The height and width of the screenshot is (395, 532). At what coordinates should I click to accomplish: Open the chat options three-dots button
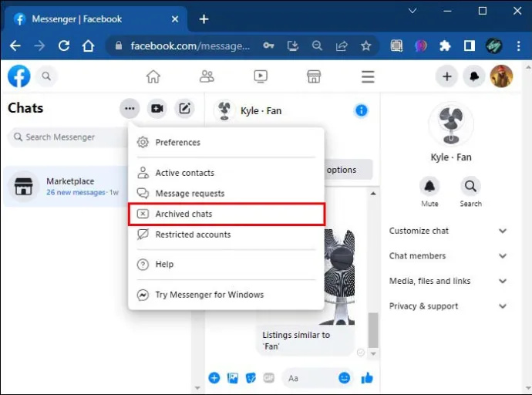click(130, 109)
